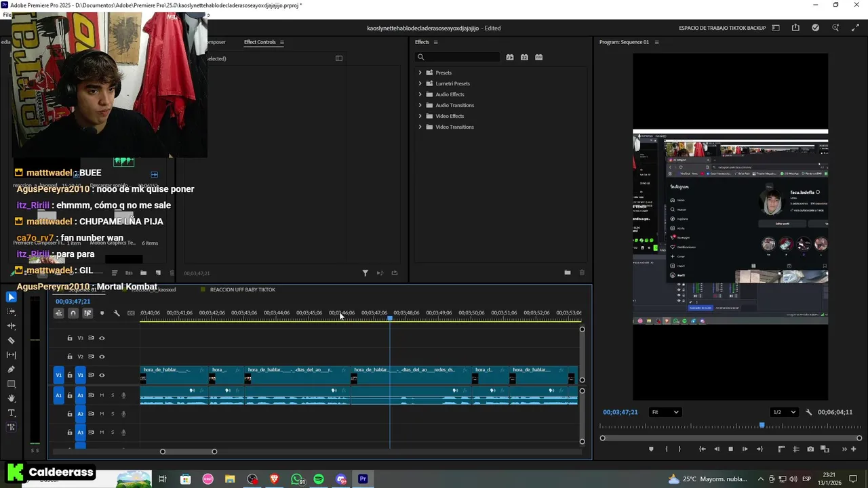Viewport: 868px width, 488px height.
Task: Add a marker in the timeline
Action: pos(102,313)
